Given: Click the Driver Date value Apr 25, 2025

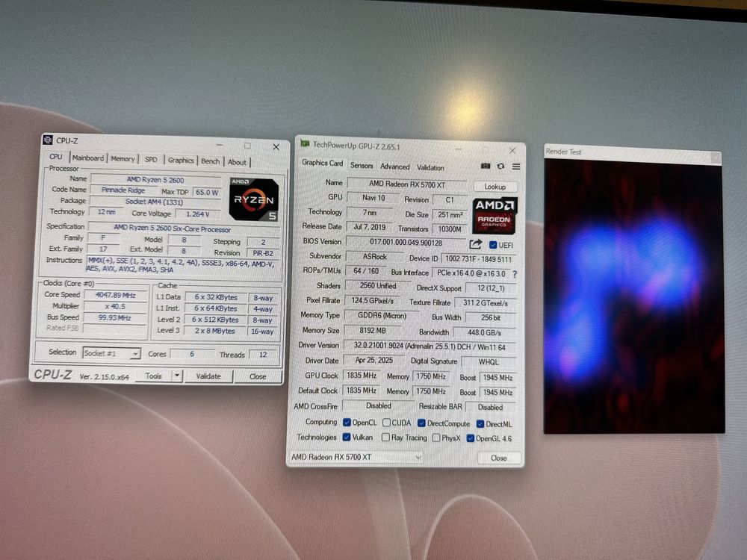Looking at the screenshot, I should click(374, 360).
